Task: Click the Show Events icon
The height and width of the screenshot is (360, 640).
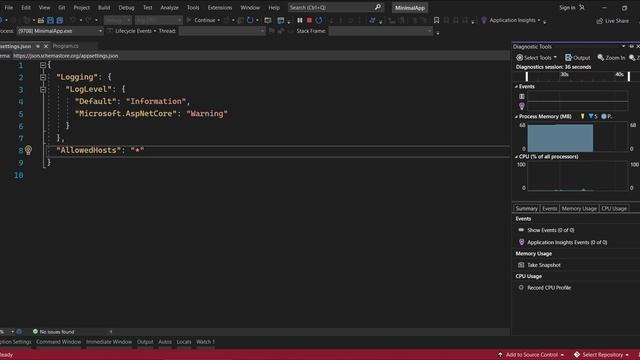Action: pyautogui.click(x=521, y=230)
